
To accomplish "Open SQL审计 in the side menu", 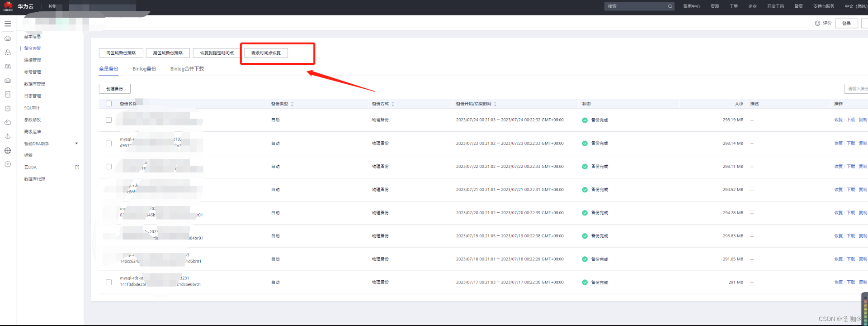I will pyautogui.click(x=32, y=108).
